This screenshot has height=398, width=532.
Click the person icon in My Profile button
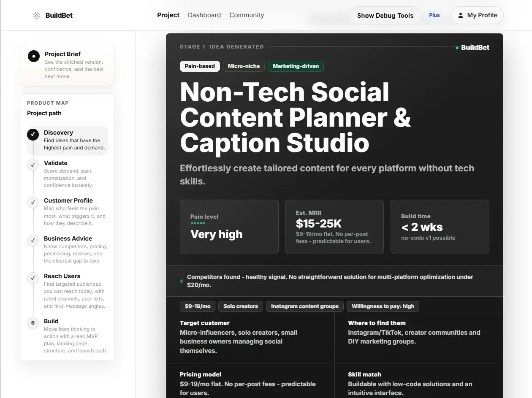tap(461, 15)
